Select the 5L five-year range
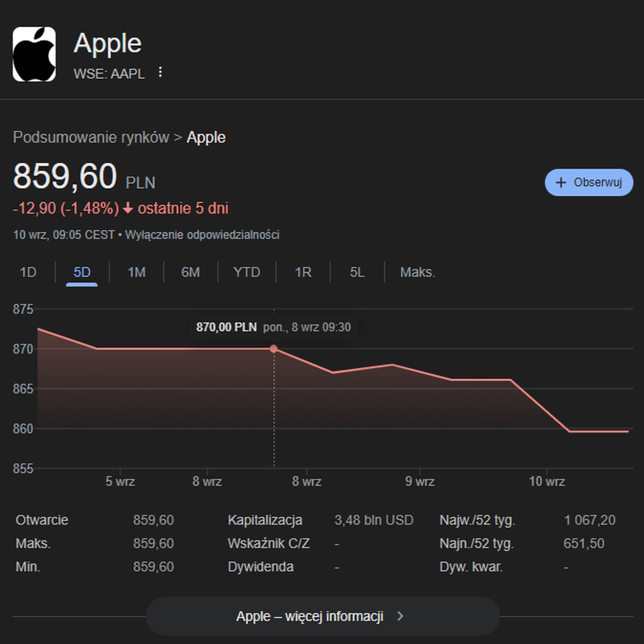 click(357, 272)
